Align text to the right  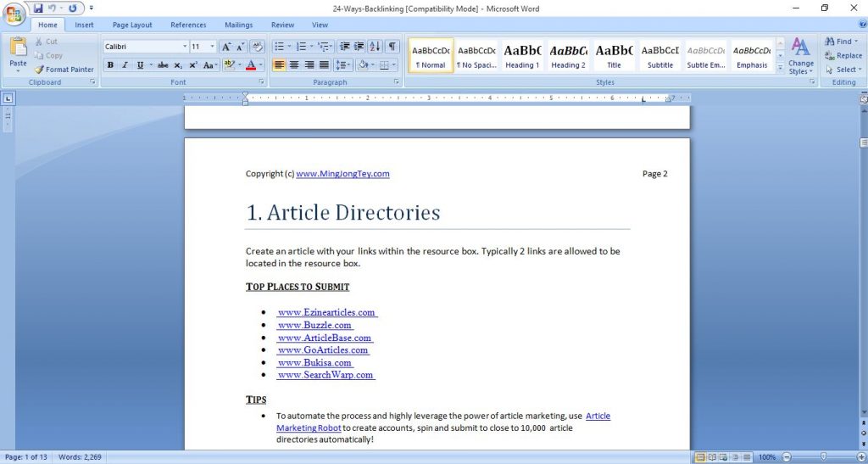(x=309, y=65)
